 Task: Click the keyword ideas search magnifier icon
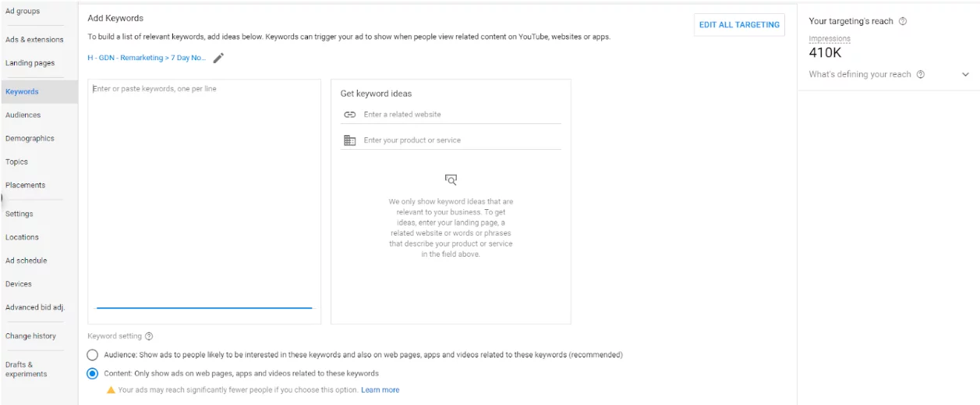[451, 179]
